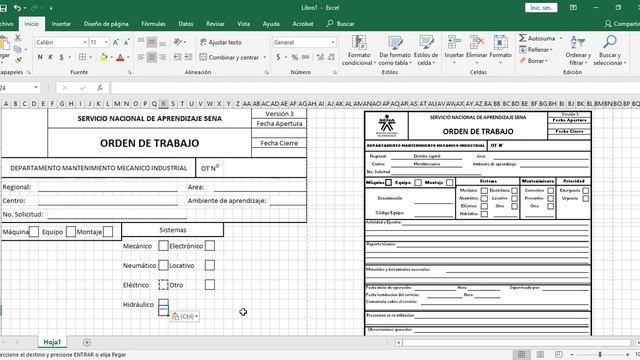Click the Borders icon
Screen dimensions: 640x360
[x=82, y=57]
